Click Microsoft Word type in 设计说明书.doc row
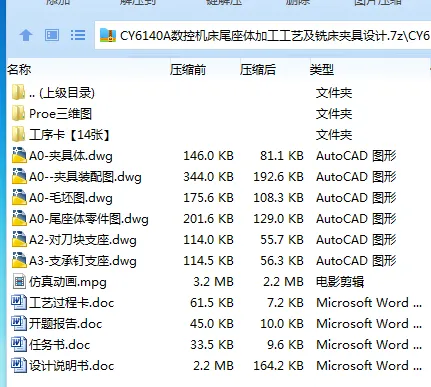431x387 pixels. tap(369, 366)
